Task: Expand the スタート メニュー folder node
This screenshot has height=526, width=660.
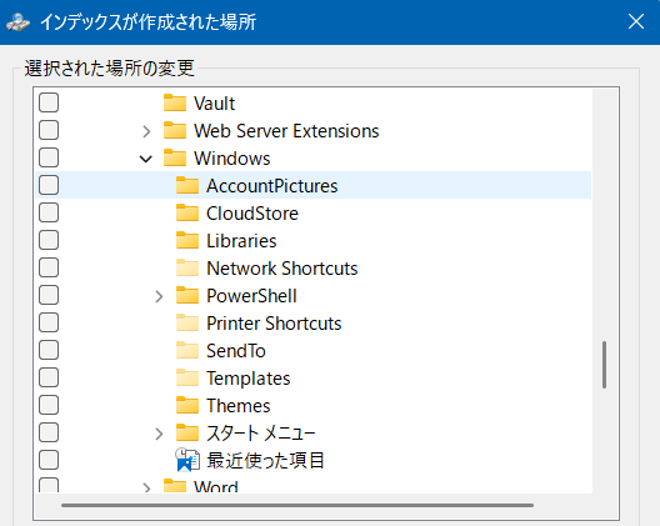Action: [x=159, y=434]
